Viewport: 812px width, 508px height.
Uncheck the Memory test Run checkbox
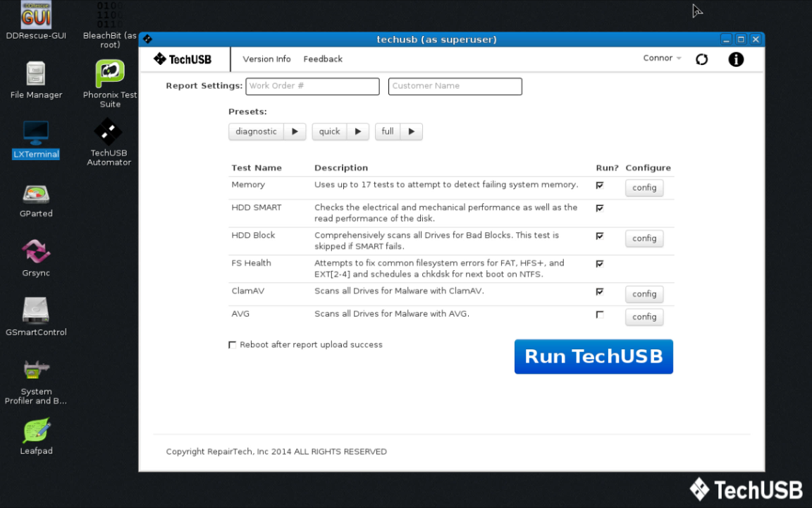[x=600, y=185]
